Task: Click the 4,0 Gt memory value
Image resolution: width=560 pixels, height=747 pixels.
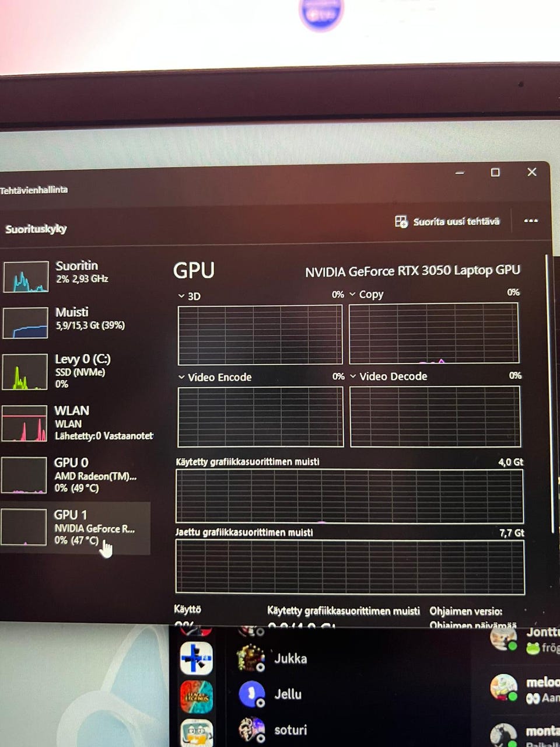Action: [511, 462]
